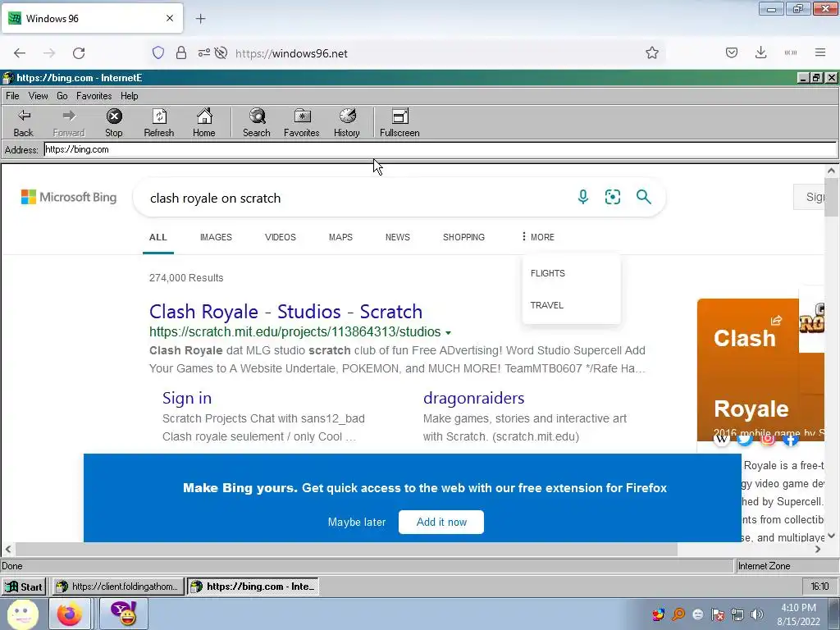Open a new Firefox tab

pyautogui.click(x=200, y=19)
